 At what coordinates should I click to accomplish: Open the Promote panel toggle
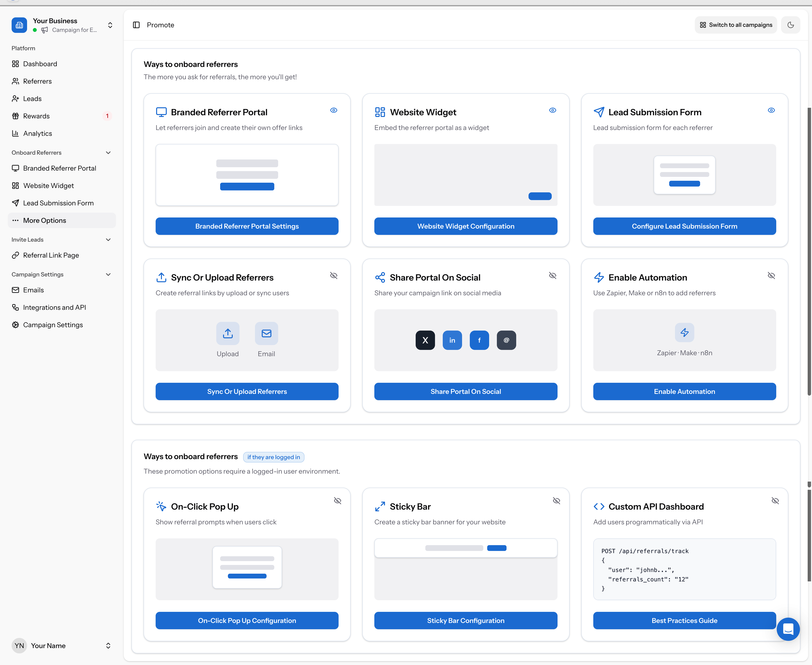pos(136,24)
